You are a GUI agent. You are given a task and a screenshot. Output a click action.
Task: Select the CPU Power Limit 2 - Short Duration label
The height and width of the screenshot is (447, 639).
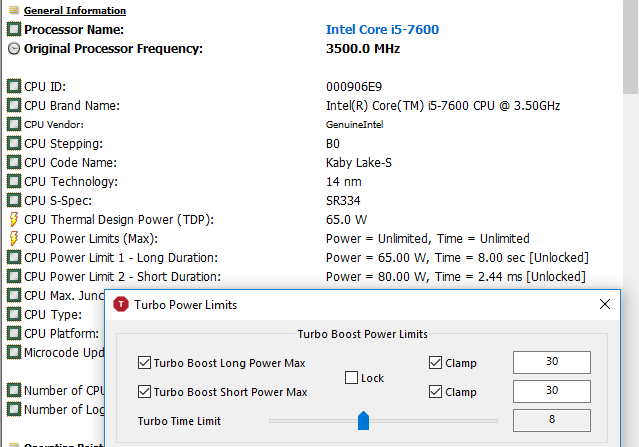tap(122, 277)
